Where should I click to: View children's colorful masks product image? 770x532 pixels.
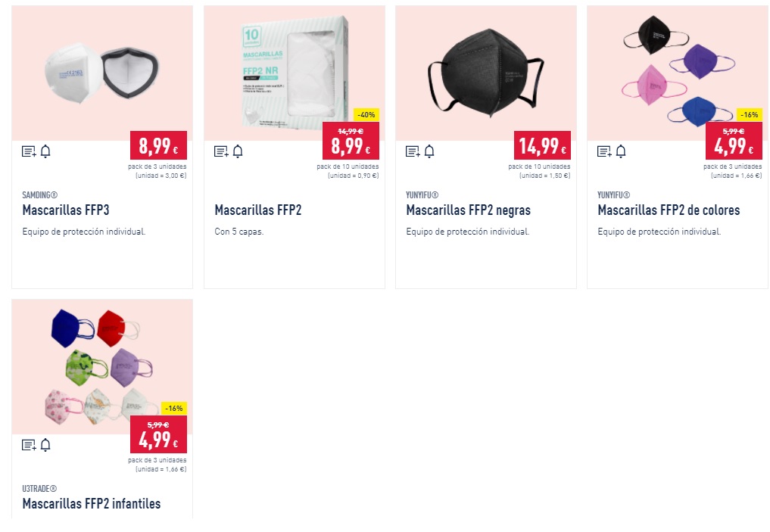click(102, 366)
